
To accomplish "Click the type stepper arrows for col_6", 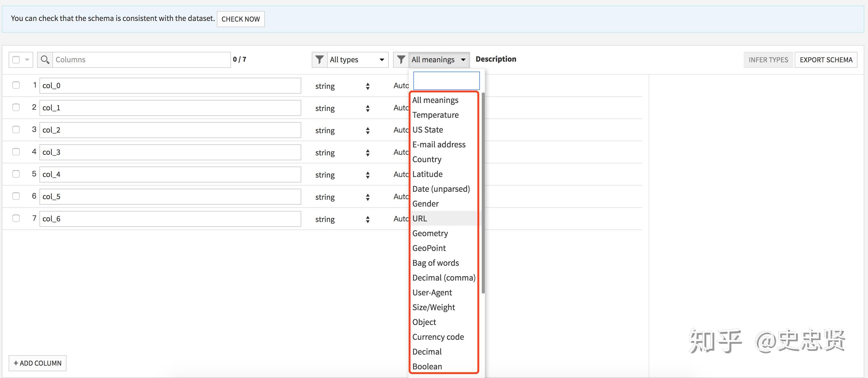I will pos(367,219).
